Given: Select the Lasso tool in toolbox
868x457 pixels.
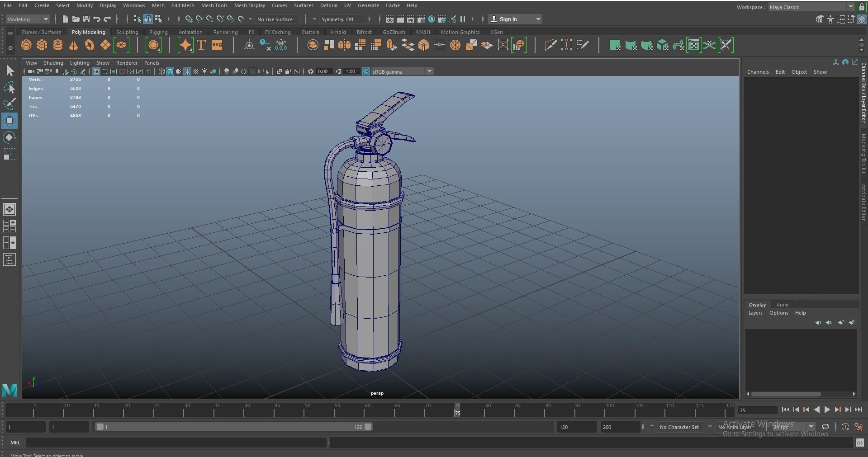Looking at the screenshot, I should click(x=9, y=87).
